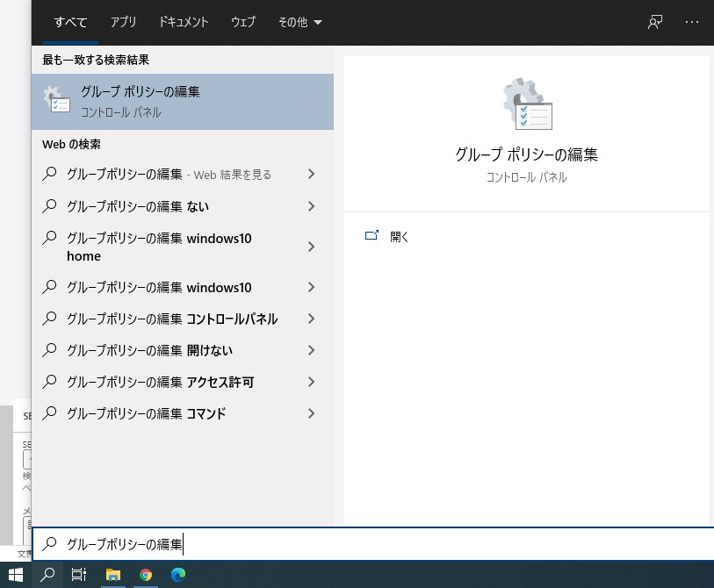Screen dimensions: 714x588
Task: Click the 最も一致する検索結果 heading
Action: coord(96,60)
